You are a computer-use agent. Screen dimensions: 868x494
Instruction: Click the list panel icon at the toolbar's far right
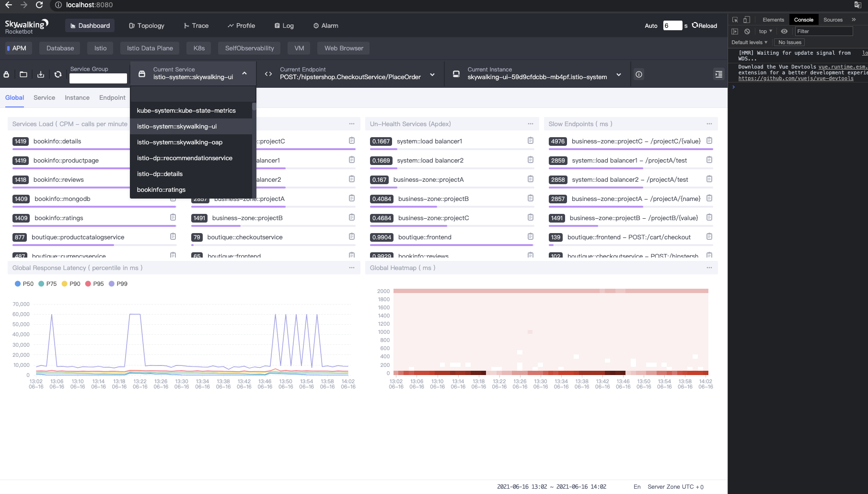718,74
